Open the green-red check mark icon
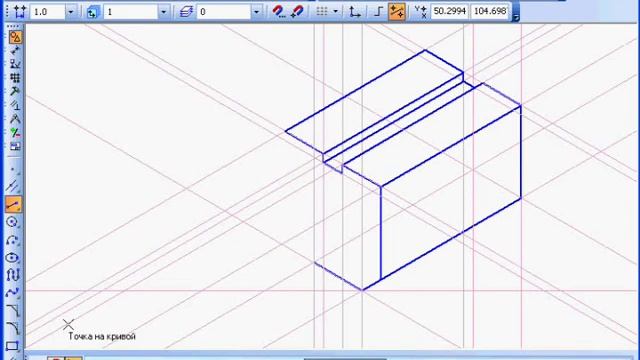Image resolution: width=640 pixels, height=360 pixels. (15, 133)
